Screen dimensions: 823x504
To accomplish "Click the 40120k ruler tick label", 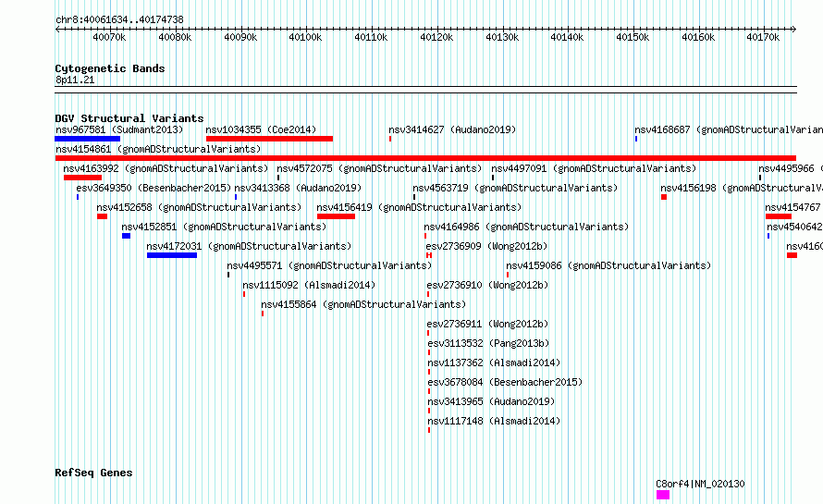I will point(436,37).
